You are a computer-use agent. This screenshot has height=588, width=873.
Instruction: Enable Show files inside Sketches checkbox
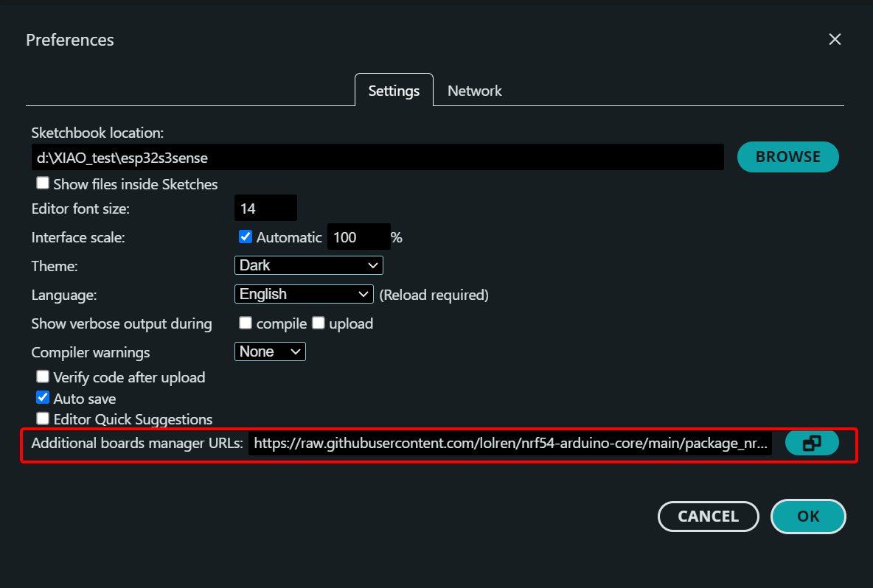click(x=44, y=183)
